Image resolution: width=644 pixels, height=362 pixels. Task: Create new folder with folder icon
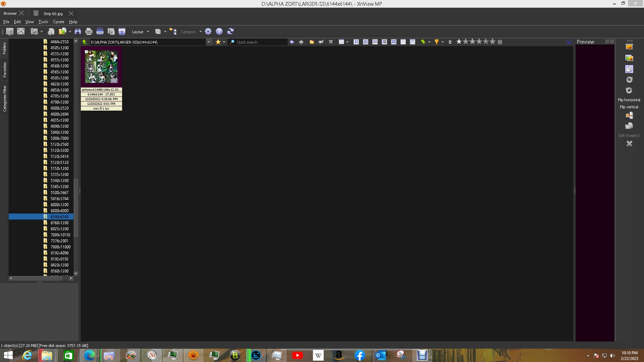pyautogui.click(x=312, y=42)
